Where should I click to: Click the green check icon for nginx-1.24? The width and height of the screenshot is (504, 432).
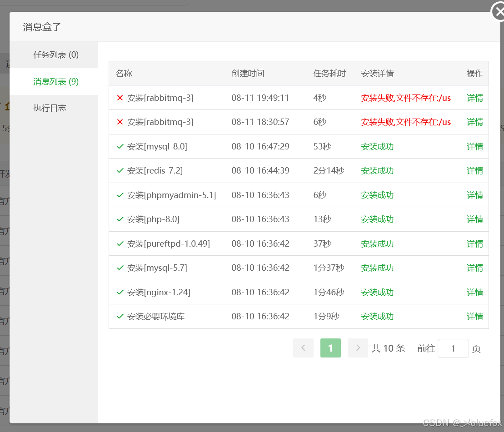click(x=120, y=292)
